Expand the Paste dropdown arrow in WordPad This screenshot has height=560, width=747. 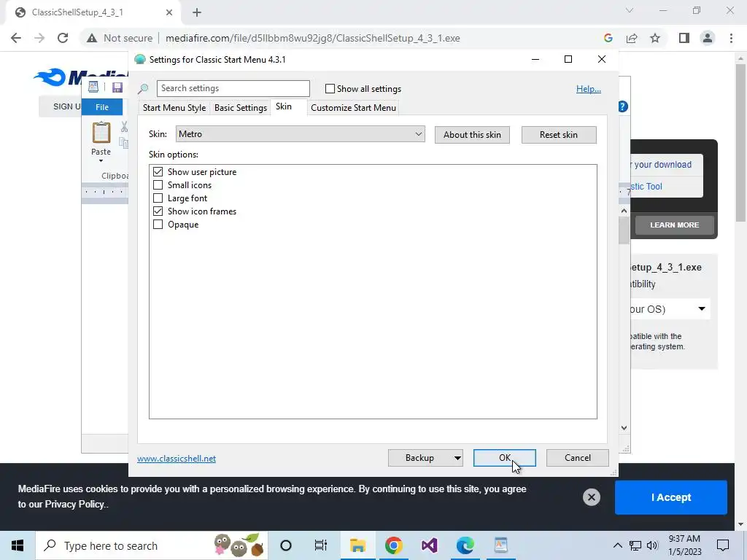pyautogui.click(x=101, y=161)
